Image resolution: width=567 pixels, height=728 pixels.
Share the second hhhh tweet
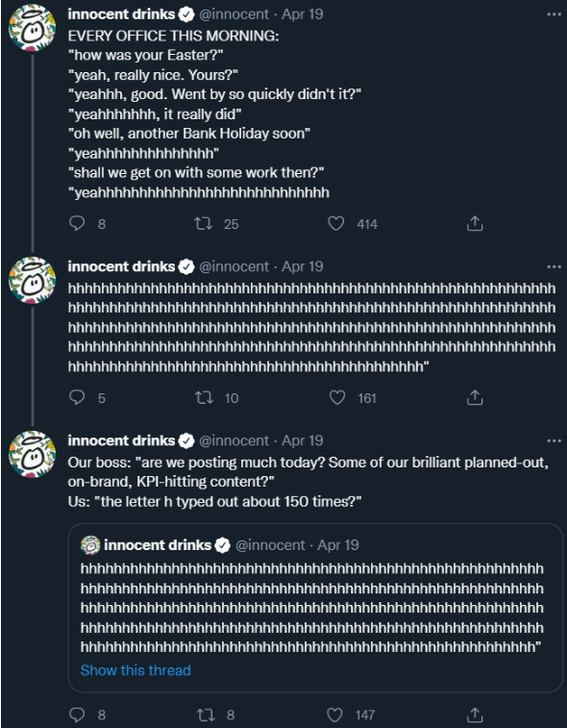click(x=475, y=397)
